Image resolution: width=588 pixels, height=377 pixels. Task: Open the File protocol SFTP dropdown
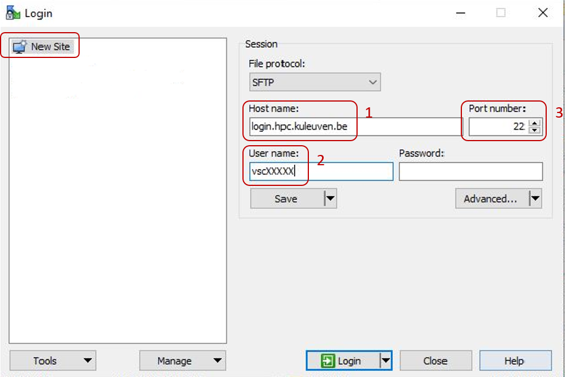click(x=315, y=82)
